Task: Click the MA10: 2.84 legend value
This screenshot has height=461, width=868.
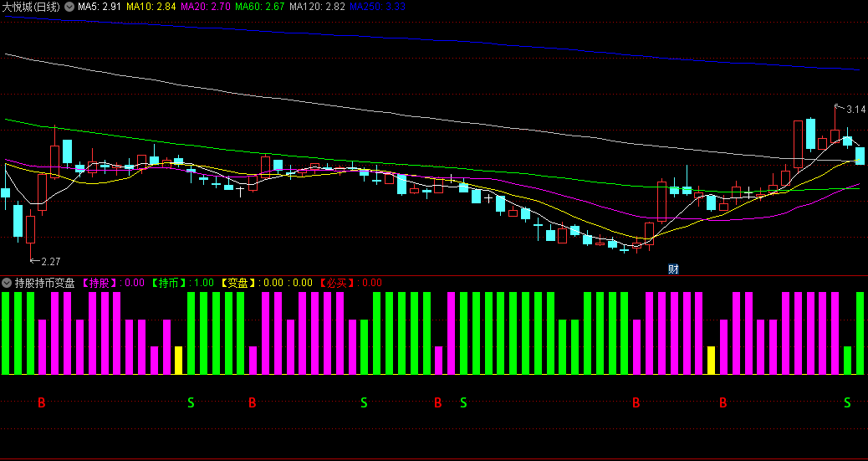Action: (x=151, y=8)
